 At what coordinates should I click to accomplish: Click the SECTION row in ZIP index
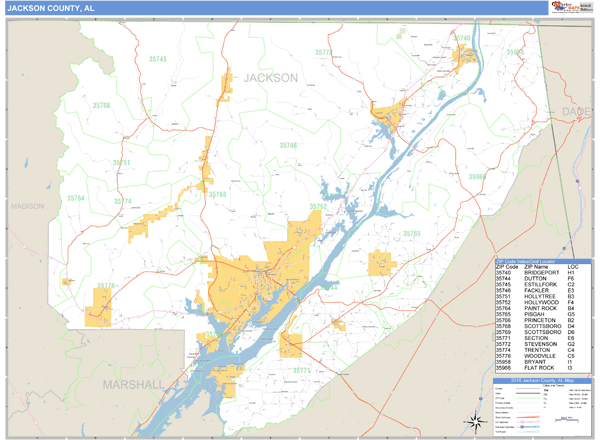pos(543,338)
